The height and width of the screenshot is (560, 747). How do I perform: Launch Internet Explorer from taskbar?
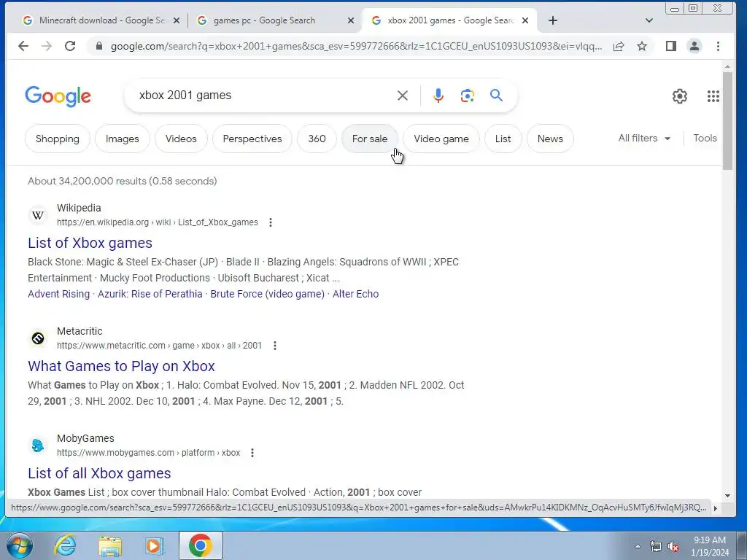point(65,545)
